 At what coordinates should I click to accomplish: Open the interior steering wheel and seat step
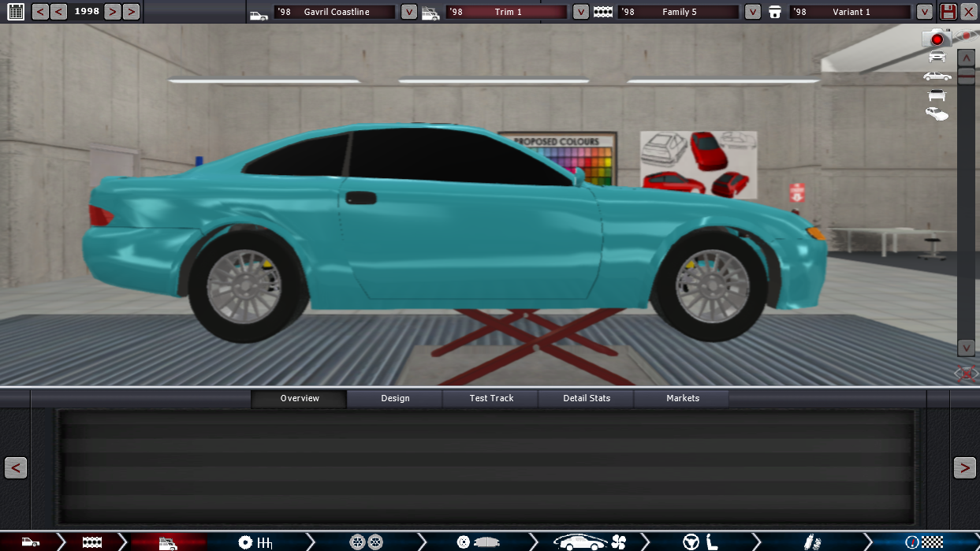point(702,542)
